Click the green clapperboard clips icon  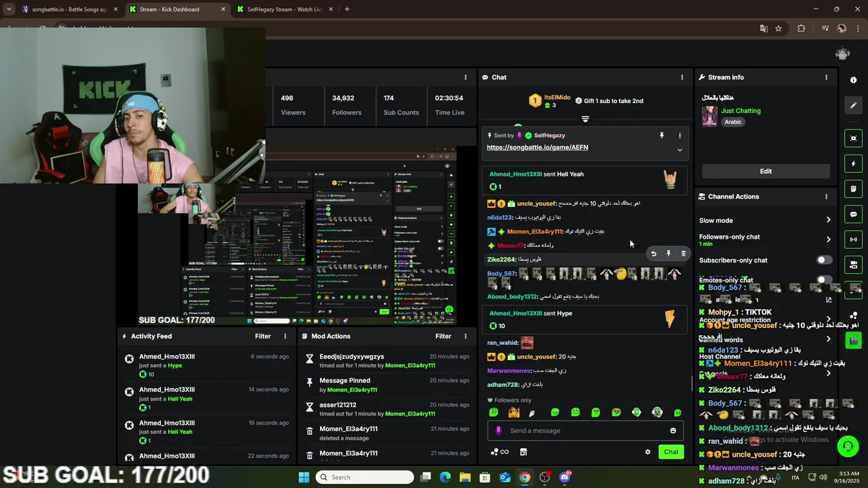click(853, 340)
